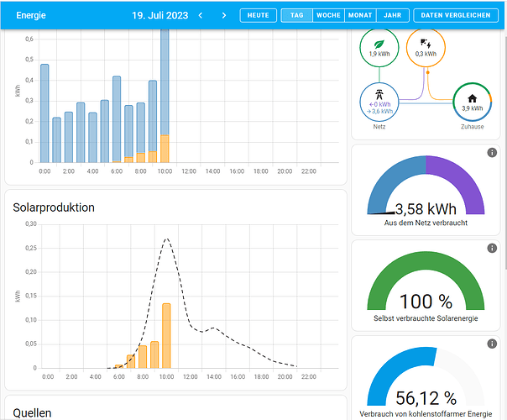Click the Netz power grid tower icon

(x=379, y=94)
